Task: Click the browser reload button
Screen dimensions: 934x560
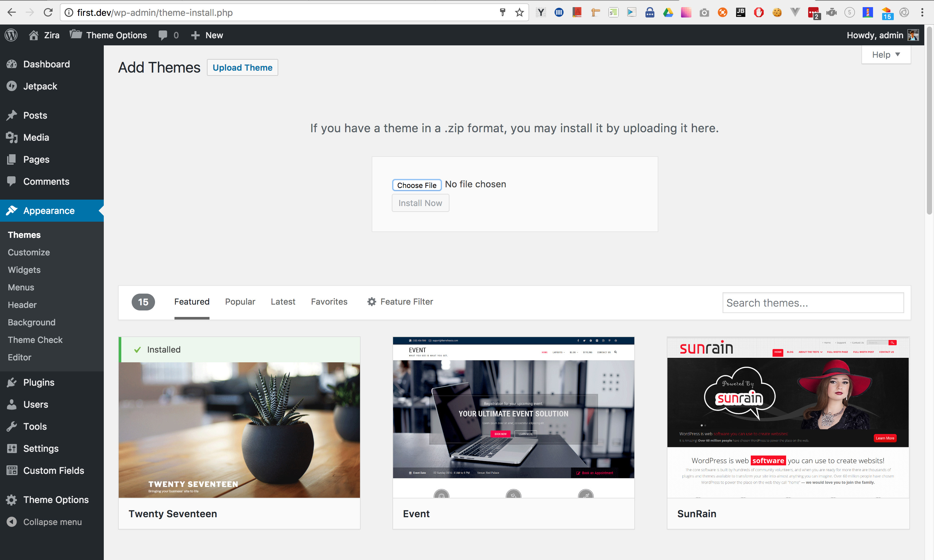Action: pos(48,12)
